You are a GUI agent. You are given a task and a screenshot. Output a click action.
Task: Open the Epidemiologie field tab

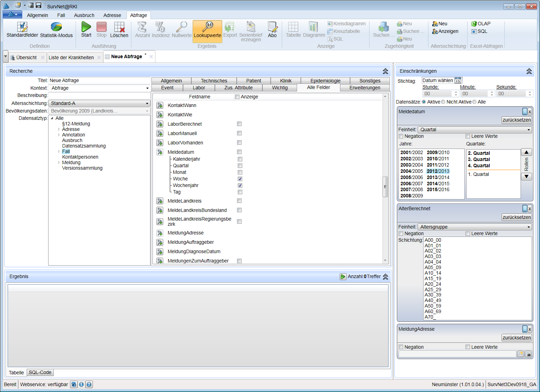325,81
